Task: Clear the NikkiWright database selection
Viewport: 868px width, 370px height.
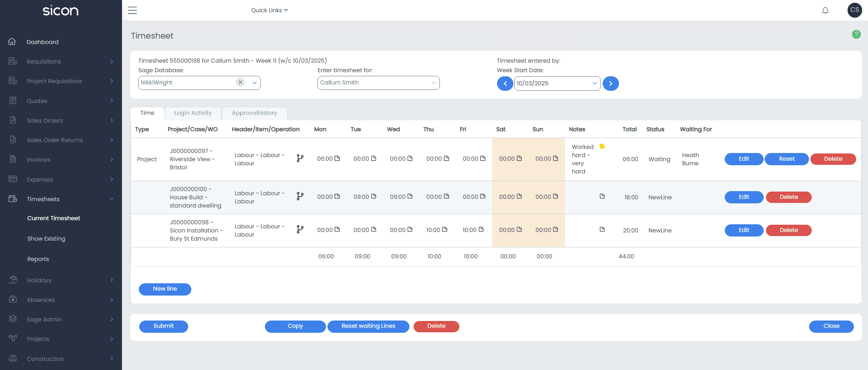Action: [240, 82]
